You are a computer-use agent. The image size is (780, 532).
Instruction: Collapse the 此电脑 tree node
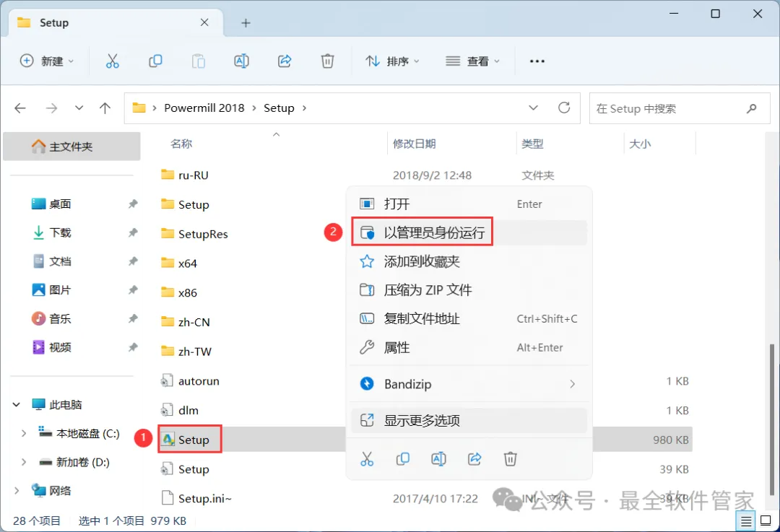(17, 404)
